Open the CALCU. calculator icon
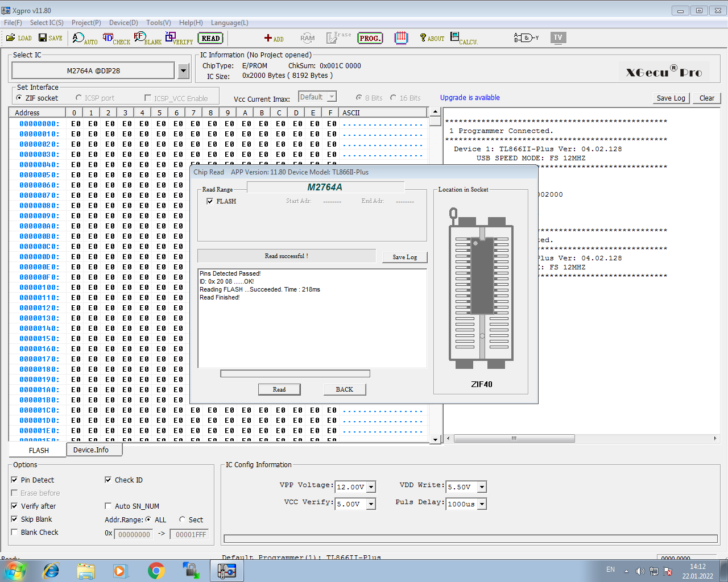 tap(464, 38)
